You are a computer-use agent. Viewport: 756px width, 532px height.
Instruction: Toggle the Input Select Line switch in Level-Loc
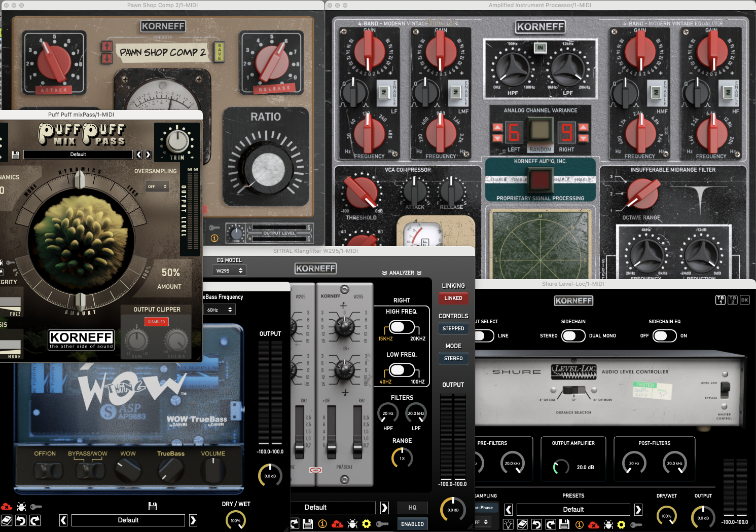coord(484,335)
